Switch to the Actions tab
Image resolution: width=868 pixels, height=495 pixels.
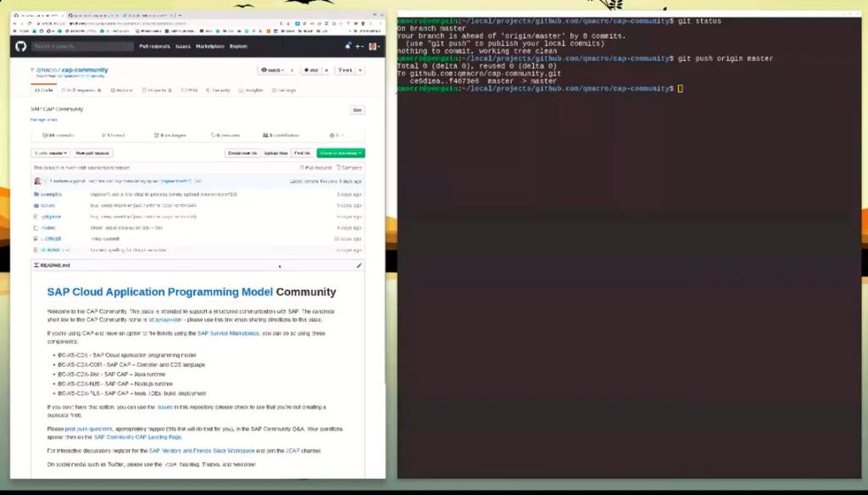click(121, 90)
